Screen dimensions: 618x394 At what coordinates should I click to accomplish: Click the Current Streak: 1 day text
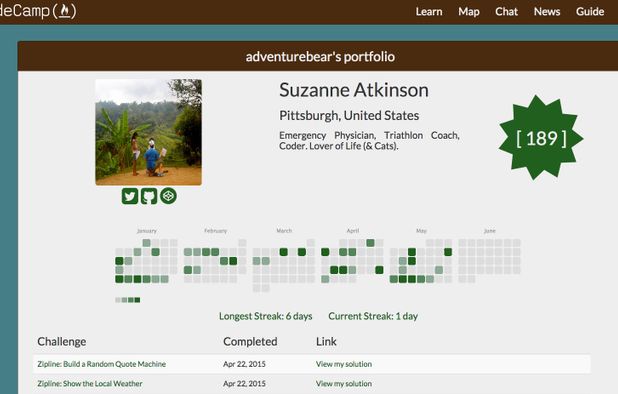tap(373, 316)
